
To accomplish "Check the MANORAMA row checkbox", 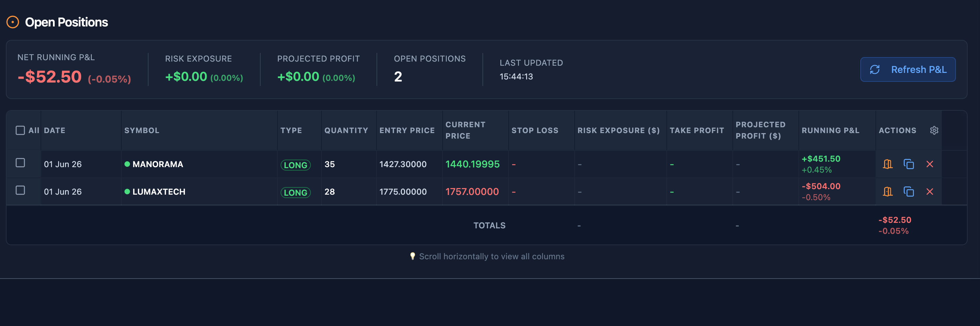I will (20, 162).
